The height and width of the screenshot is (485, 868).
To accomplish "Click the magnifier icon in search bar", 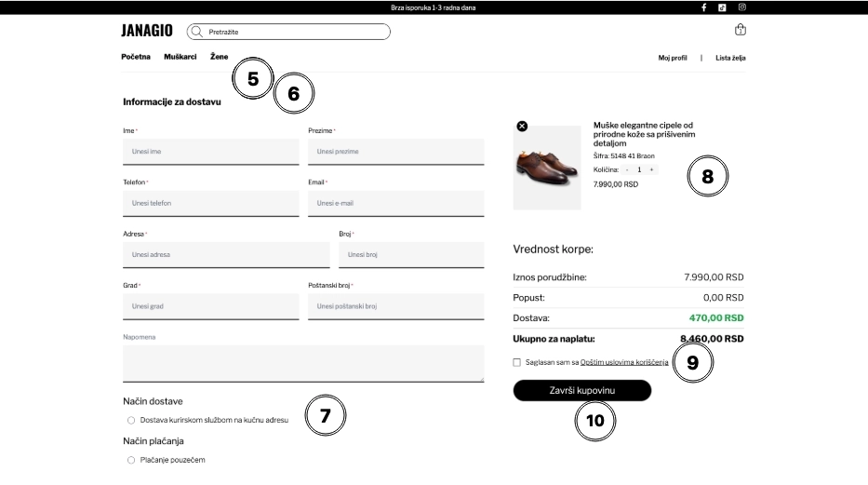I will coord(197,32).
